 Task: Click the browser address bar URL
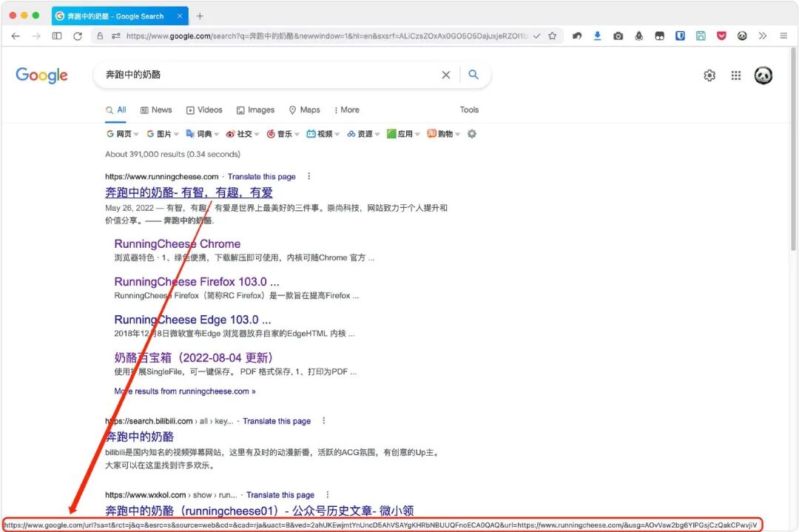click(326, 36)
